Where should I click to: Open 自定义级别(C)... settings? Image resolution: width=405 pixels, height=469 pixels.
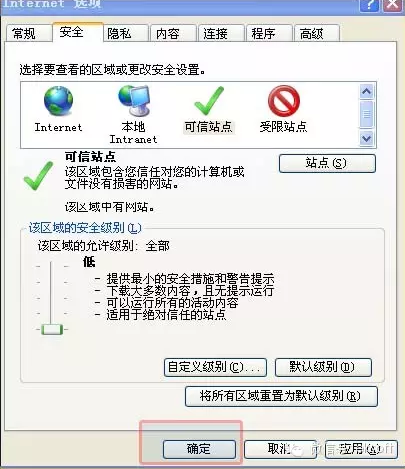click(x=215, y=367)
